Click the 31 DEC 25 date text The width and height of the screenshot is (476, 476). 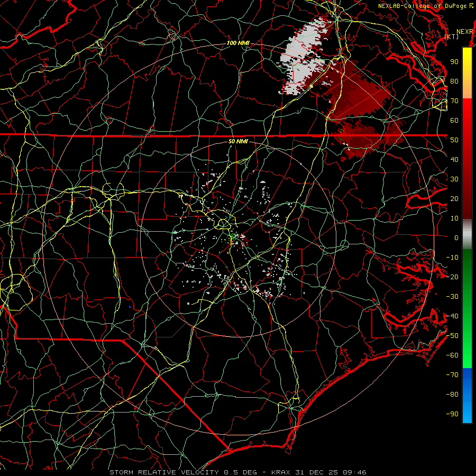coord(317,472)
